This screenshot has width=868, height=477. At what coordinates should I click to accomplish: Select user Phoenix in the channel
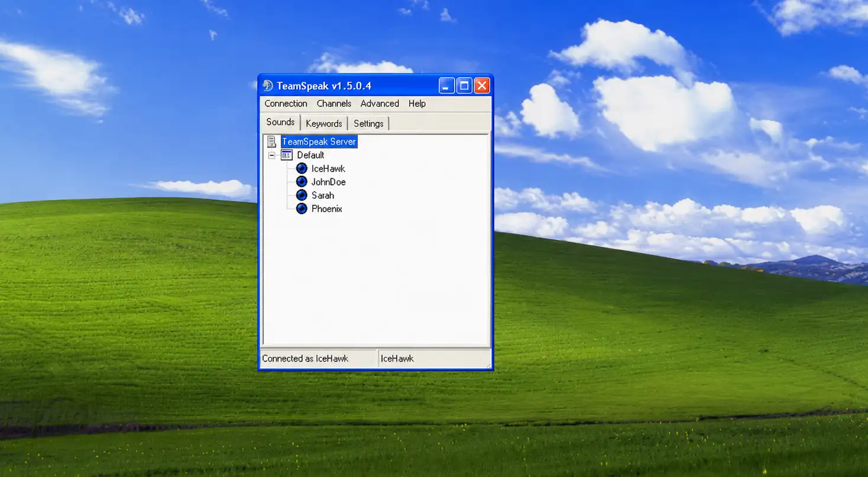327,208
